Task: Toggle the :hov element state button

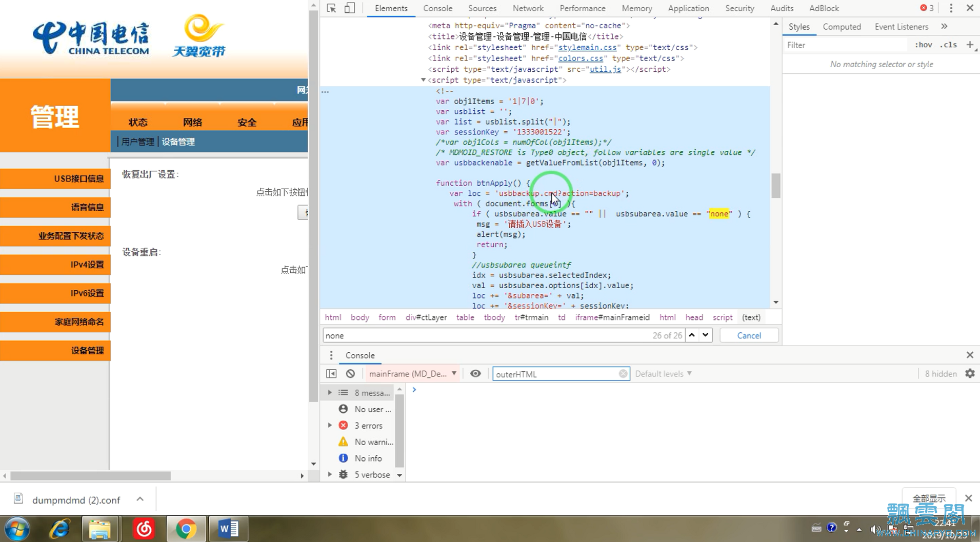Action: coord(923,45)
